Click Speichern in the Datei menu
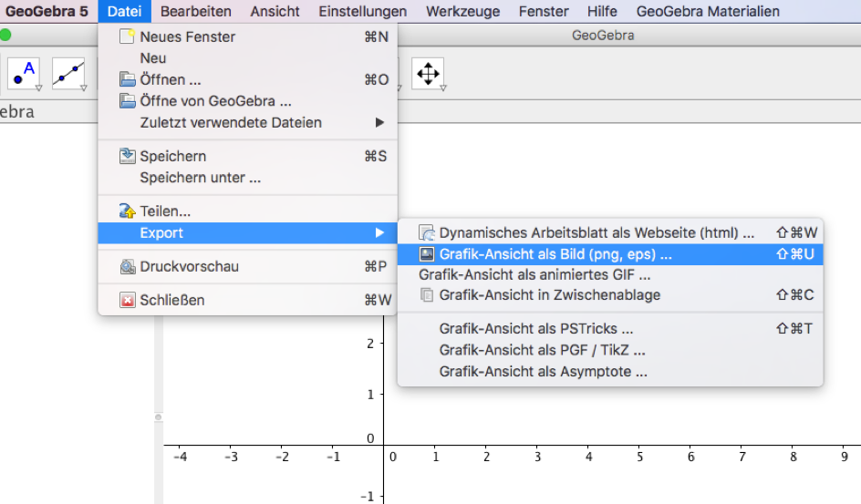 [x=172, y=156]
